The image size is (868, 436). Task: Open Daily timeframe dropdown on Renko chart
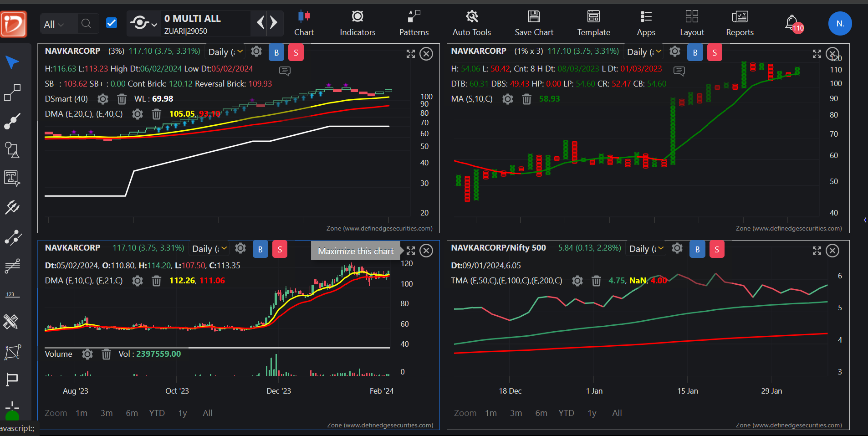click(x=225, y=52)
